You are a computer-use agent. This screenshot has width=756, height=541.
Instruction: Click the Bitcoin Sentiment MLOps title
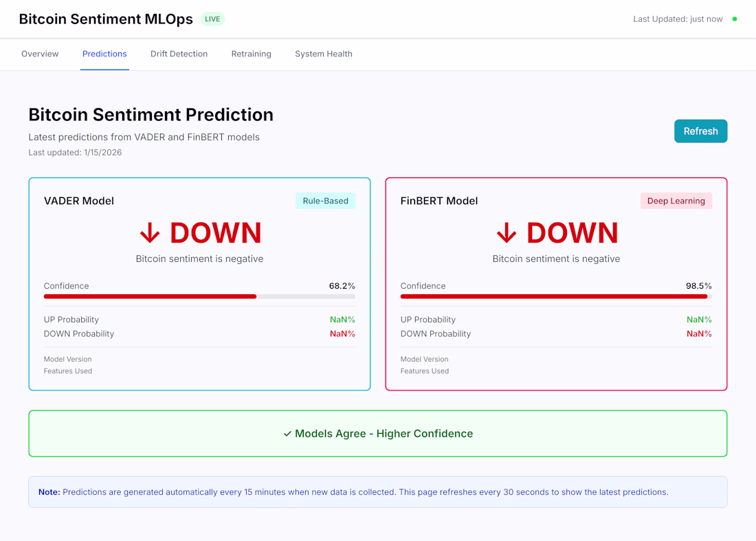(x=106, y=19)
